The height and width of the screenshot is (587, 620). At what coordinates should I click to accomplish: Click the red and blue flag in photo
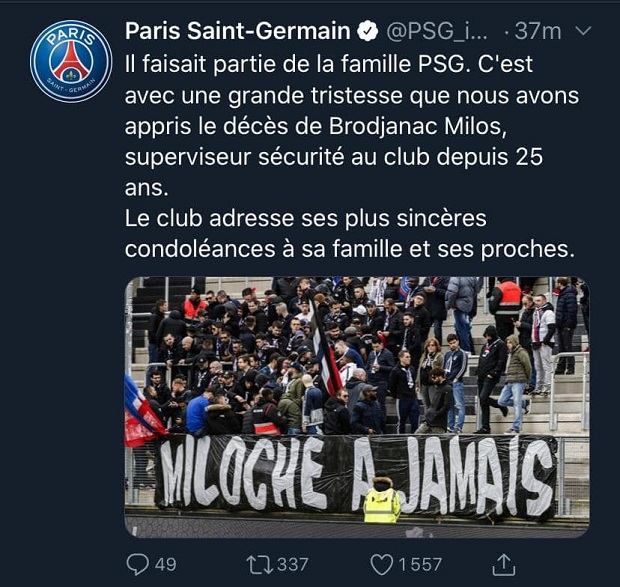tap(143, 412)
